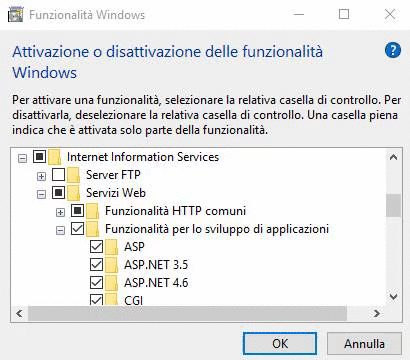Viewport: 410px width, 360px height.
Task: Uncheck the ASP.NET 4.6 checkbox
Action: 96,283
